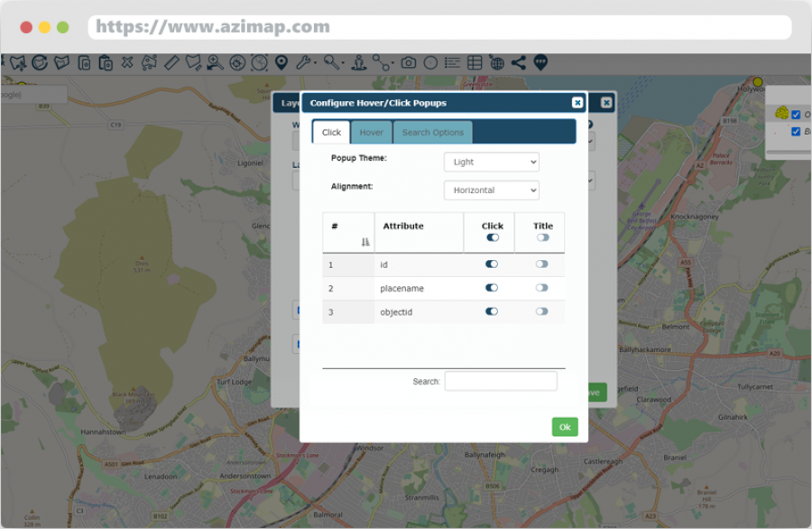Switch to the Click tab
Screen dimensions: 812x529
(x=331, y=133)
